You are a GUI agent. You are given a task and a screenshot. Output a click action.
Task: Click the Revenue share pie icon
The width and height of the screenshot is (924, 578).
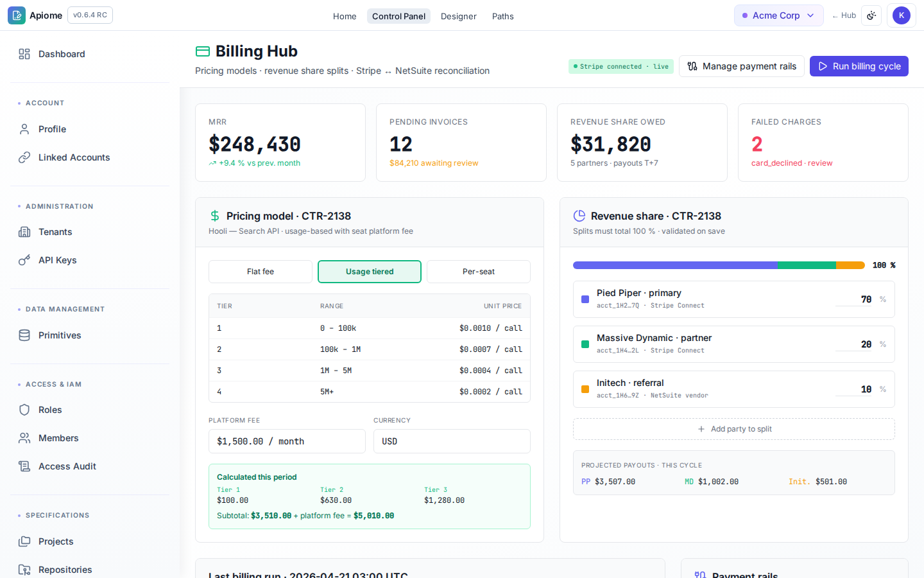[579, 216]
